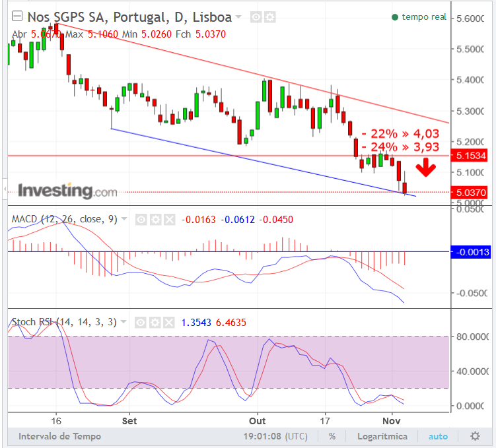Image resolution: width=496 pixels, height=448 pixels.
Task: Click the Stoch RSI value 1.3543
Action: tap(196, 322)
